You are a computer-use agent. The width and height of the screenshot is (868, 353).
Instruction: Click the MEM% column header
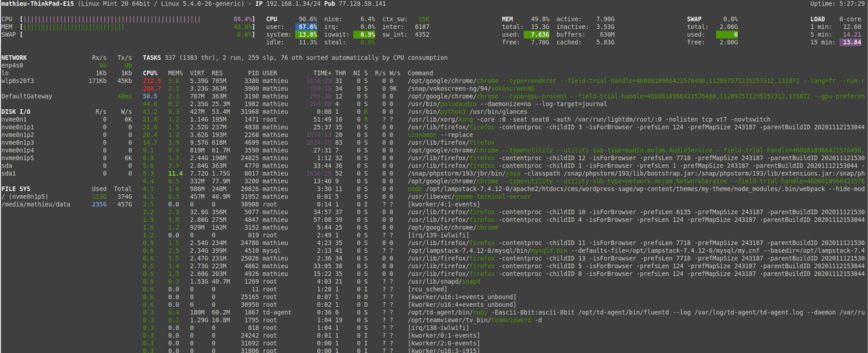pyautogui.click(x=175, y=73)
